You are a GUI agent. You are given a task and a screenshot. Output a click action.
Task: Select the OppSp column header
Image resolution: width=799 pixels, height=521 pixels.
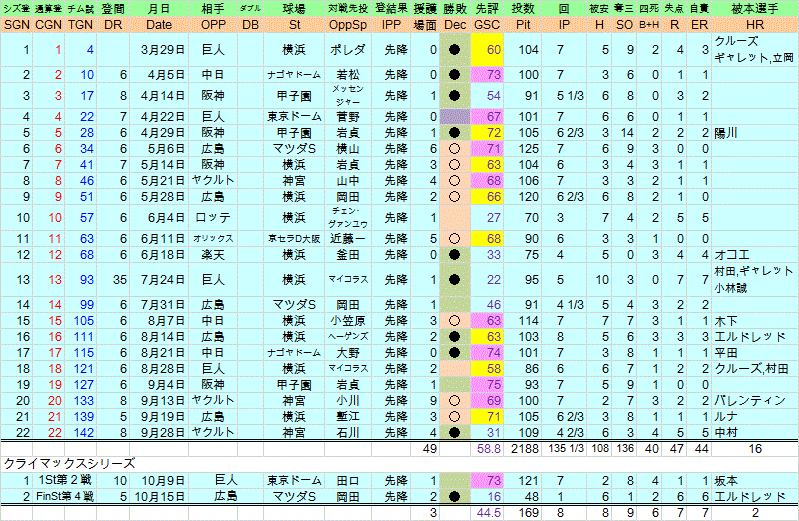click(x=348, y=25)
